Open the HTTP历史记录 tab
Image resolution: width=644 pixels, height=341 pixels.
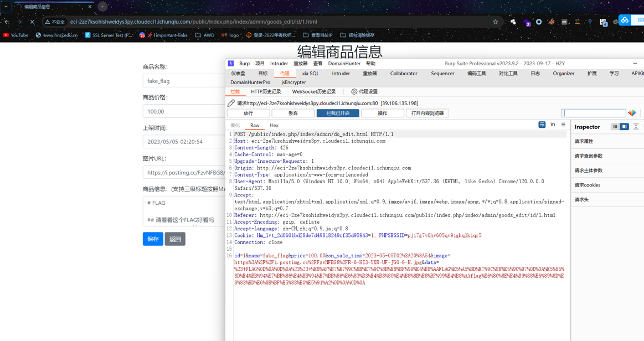(x=266, y=91)
